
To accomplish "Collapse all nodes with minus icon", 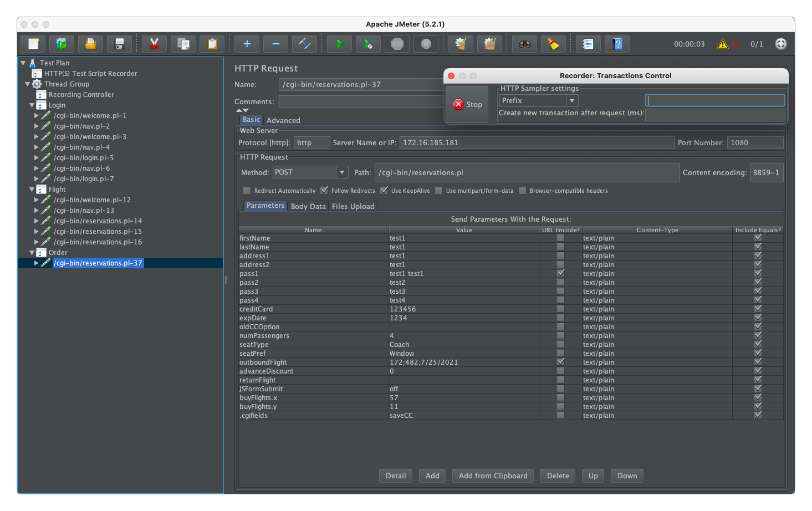I will [276, 44].
